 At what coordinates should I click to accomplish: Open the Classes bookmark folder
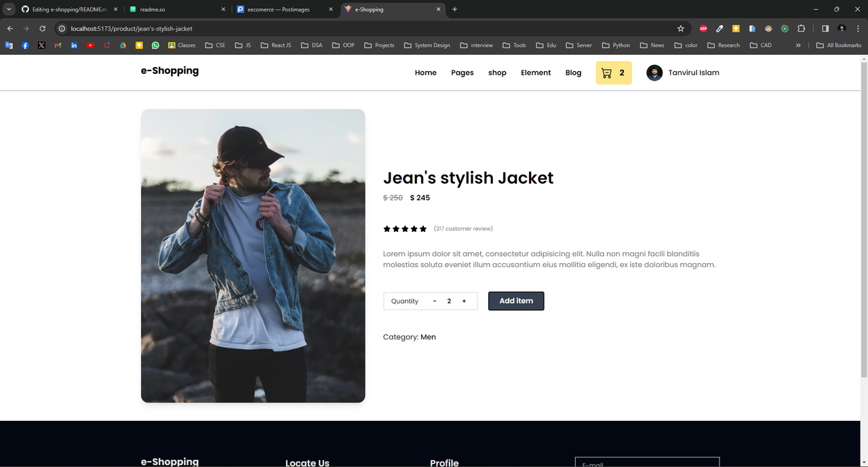click(x=182, y=45)
